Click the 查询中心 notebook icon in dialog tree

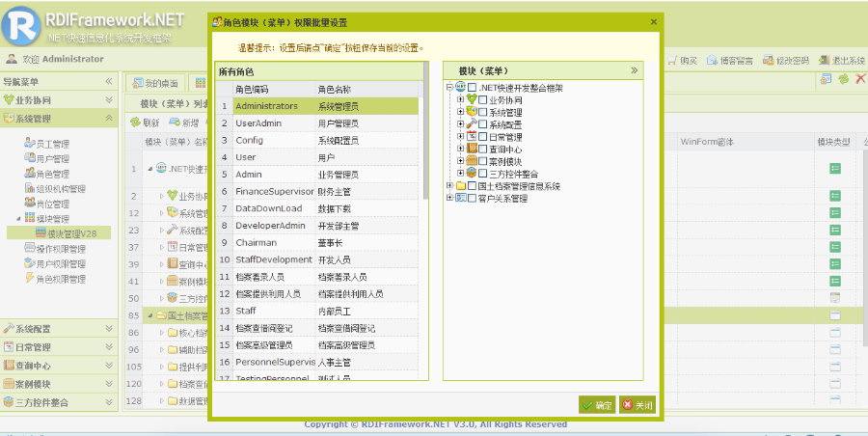click(x=472, y=149)
